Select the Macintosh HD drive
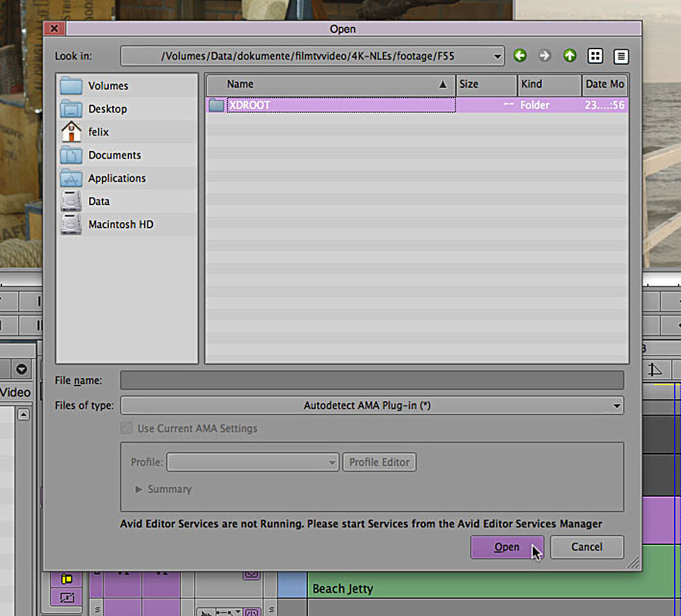Viewport: 681px width, 616px height. click(120, 225)
